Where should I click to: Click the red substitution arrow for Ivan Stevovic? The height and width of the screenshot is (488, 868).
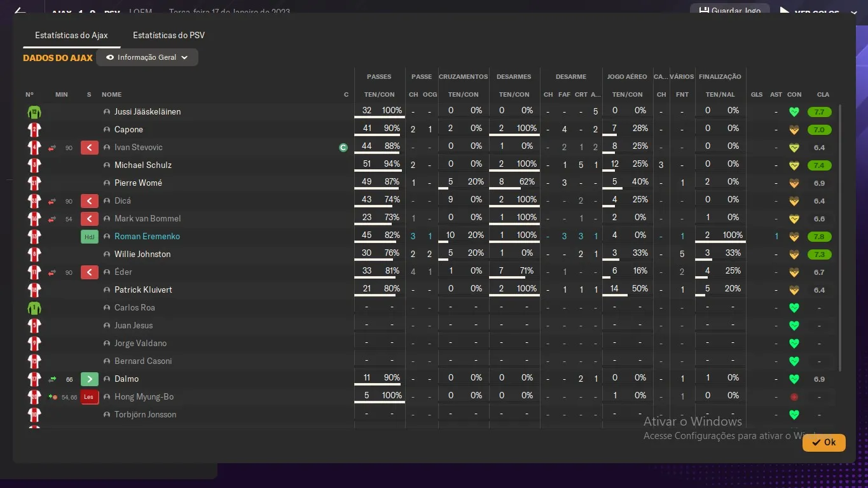(52, 148)
